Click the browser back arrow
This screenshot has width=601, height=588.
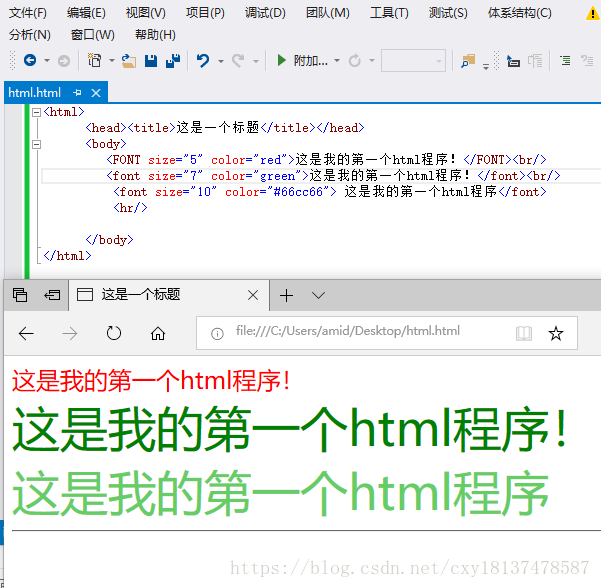coord(26,334)
